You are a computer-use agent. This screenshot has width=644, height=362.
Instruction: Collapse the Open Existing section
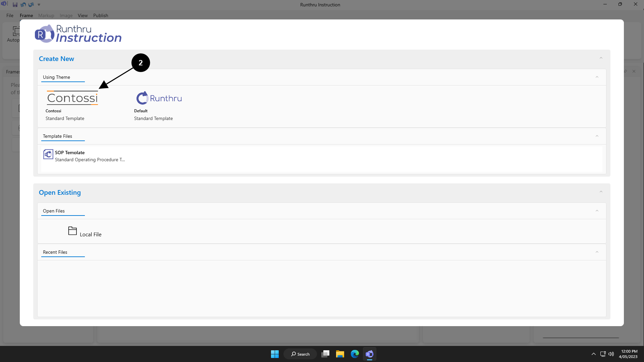point(601,192)
